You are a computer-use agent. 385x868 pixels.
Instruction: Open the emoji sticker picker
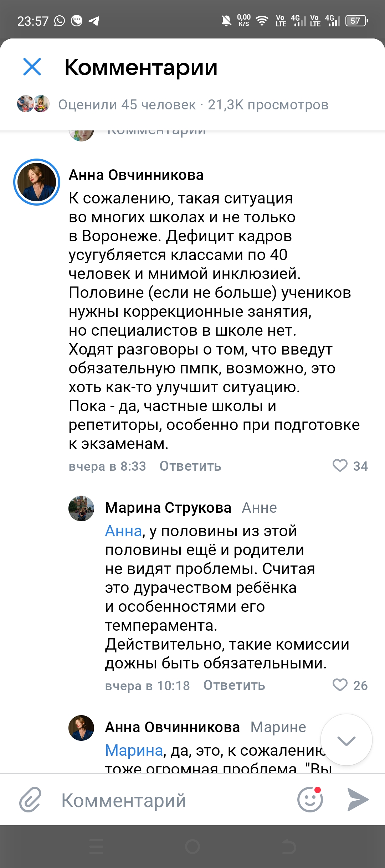point(310,800)
